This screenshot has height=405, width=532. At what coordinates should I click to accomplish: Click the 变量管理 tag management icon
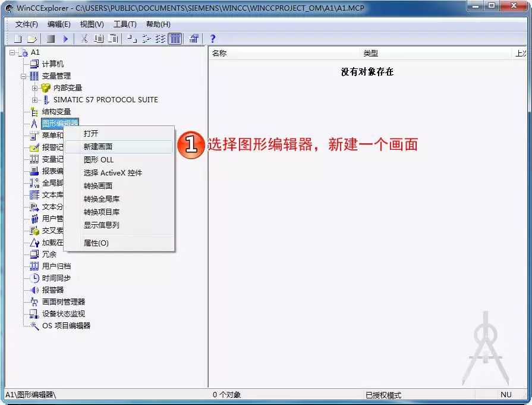(34, 76)
